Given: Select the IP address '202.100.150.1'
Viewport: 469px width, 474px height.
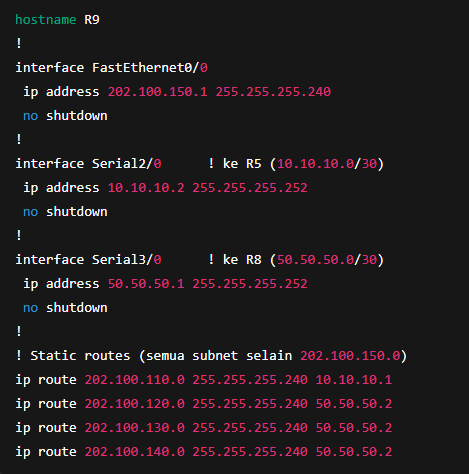Looking at the screenshot, I should click(157, 92).
